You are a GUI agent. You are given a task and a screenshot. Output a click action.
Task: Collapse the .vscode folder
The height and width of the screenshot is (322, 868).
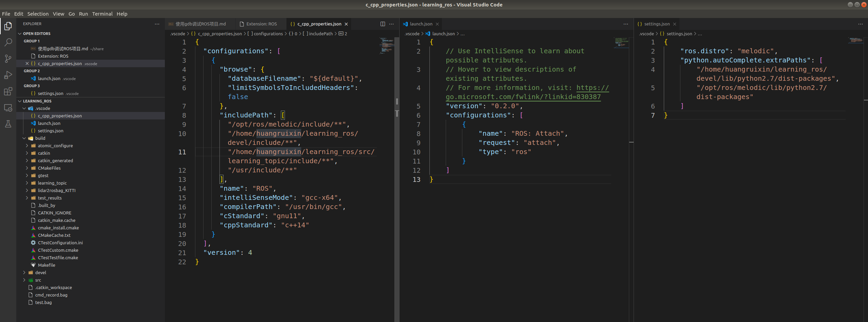[x=24, y=108]
